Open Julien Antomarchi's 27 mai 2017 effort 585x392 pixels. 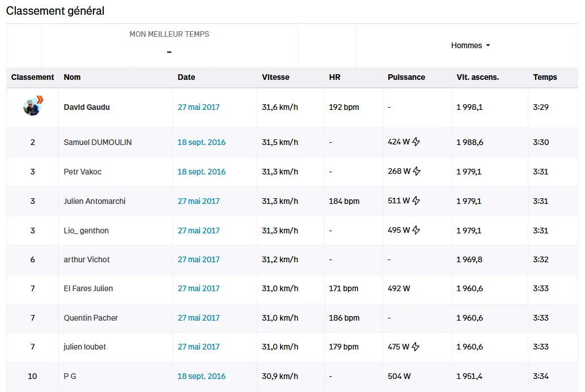pos(198,201)
